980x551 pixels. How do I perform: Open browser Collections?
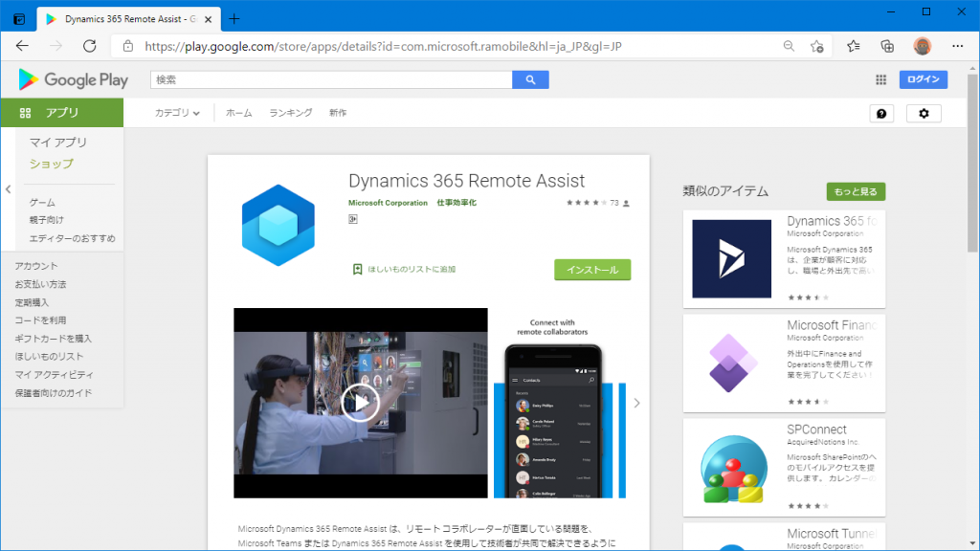[887, 46]
